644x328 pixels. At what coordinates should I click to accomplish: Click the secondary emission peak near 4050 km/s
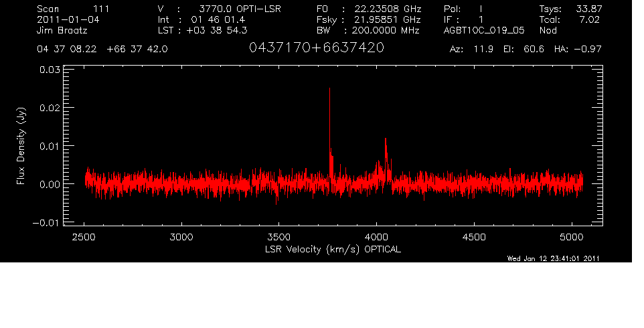pos(386,140)
